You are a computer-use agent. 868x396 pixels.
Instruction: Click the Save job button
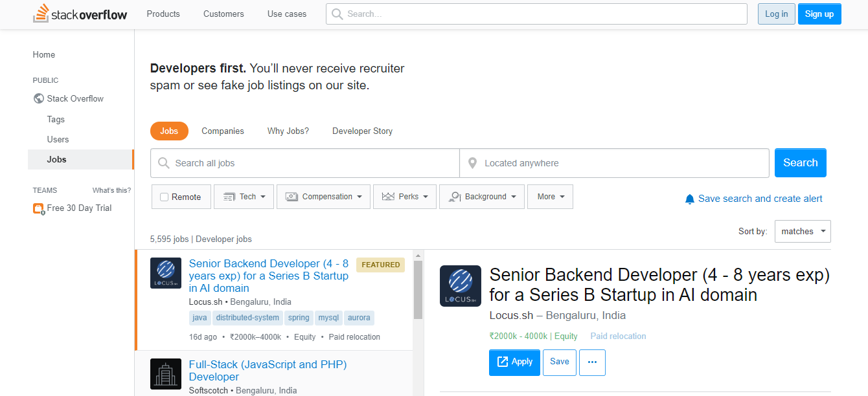(x=560, y=362)
